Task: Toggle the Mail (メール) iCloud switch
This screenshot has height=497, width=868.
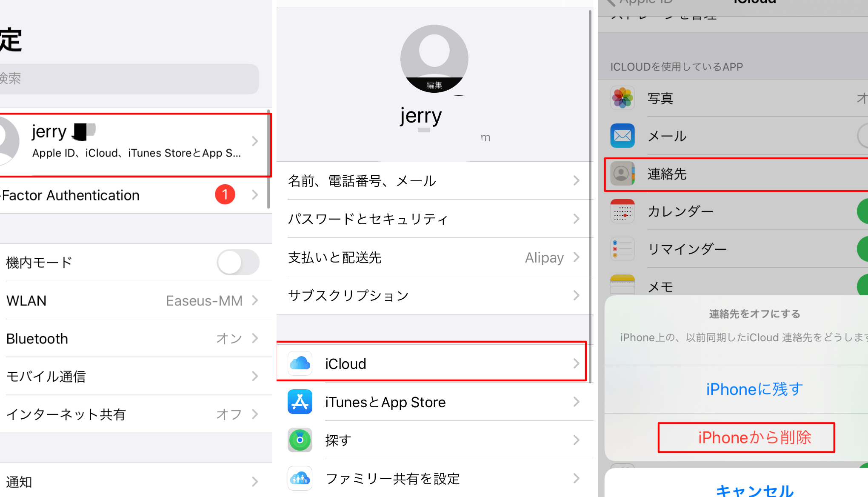Action: [862, 136]
